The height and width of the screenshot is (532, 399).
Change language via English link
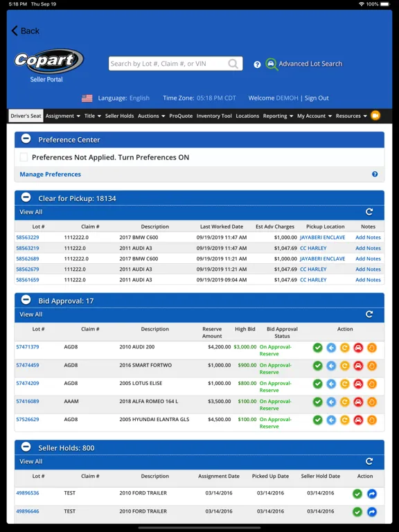pos(139,98)
